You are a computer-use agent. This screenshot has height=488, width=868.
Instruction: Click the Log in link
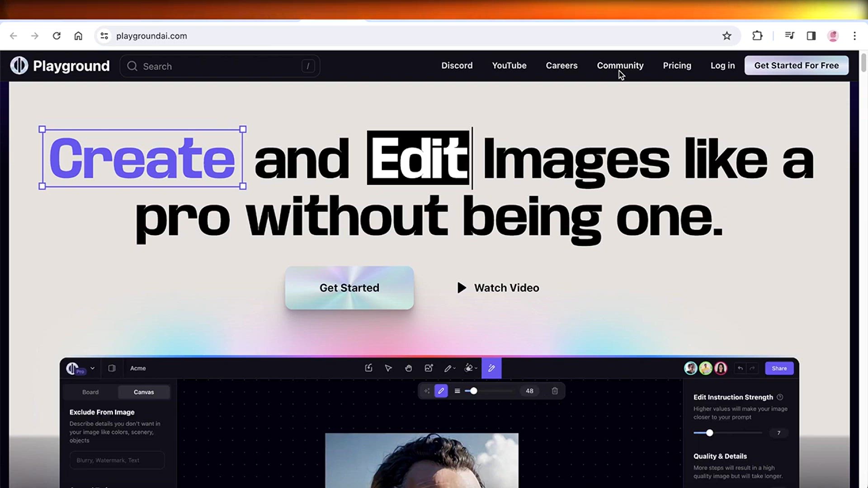point(722,66)
